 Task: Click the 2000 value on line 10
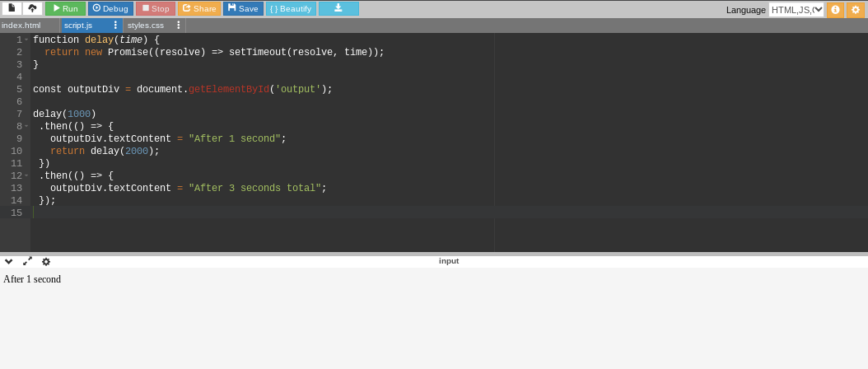tap(137, 152)
